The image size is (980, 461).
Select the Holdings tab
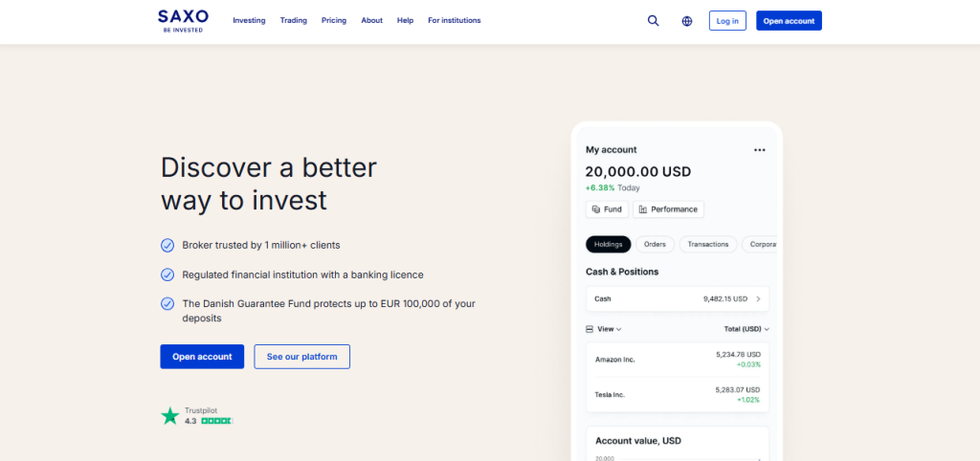click(608, 245)
